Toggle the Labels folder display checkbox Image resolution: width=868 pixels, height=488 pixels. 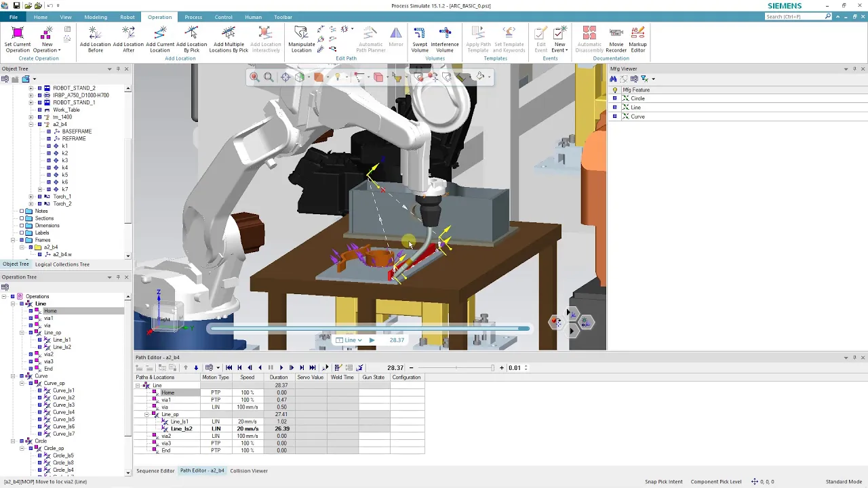[22, 233]
